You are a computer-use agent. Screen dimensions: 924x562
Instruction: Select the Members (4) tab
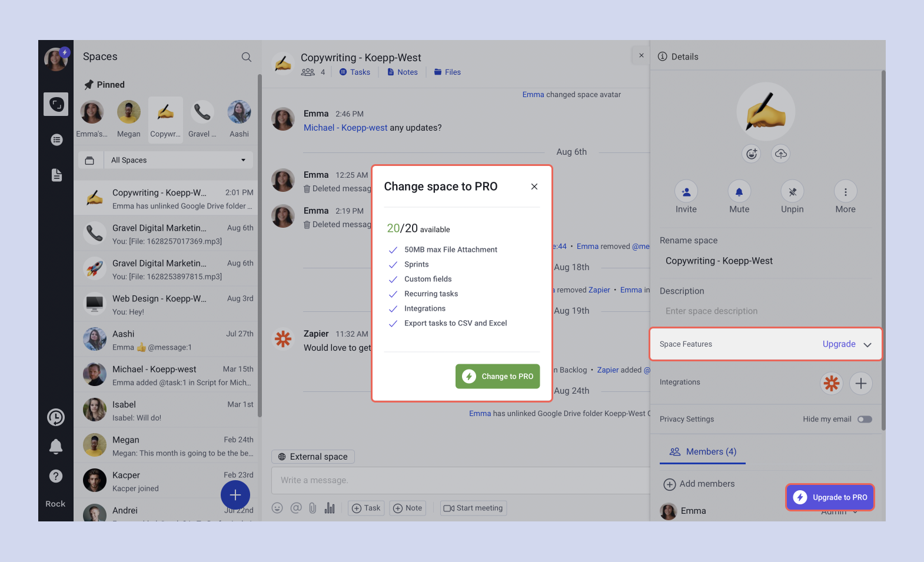(x=703, y=451)
